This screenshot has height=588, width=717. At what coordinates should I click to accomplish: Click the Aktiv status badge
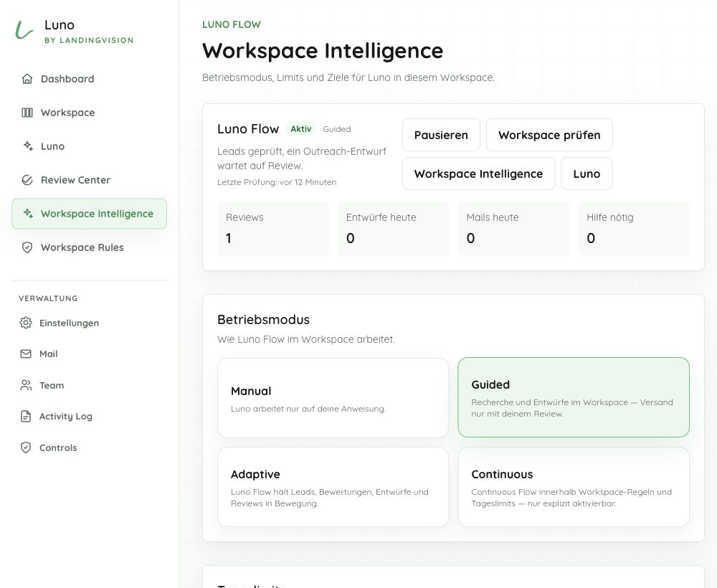[x=301, y=129]
